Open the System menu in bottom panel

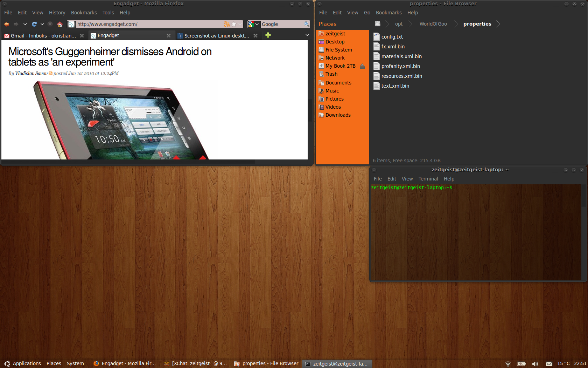(75, 363)
